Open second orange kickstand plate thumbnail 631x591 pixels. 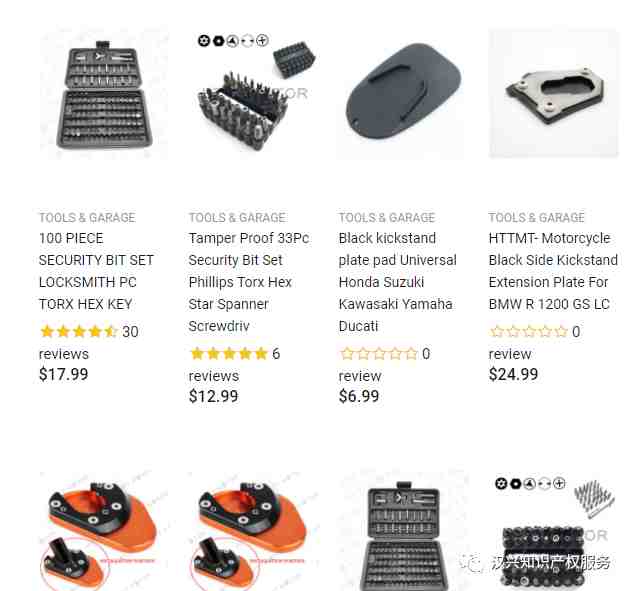pyautogui.click(x=254, y=530)
